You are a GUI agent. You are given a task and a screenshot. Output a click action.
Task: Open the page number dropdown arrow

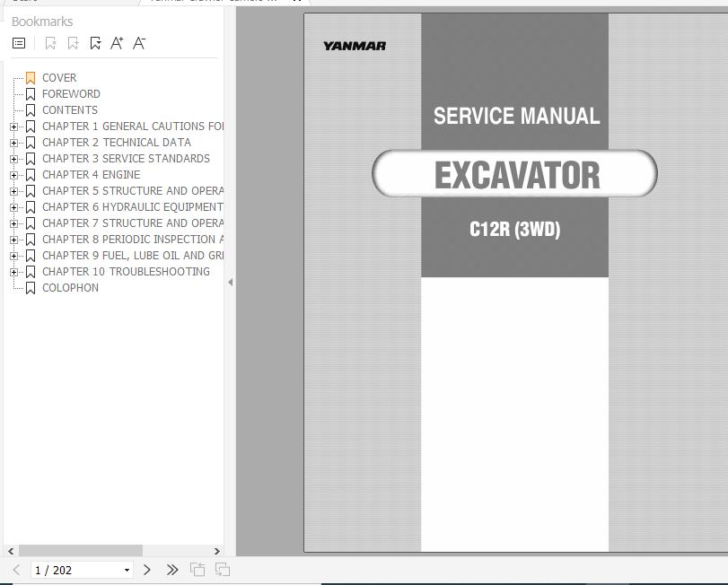pyautogui.click(x=127, y=570)
